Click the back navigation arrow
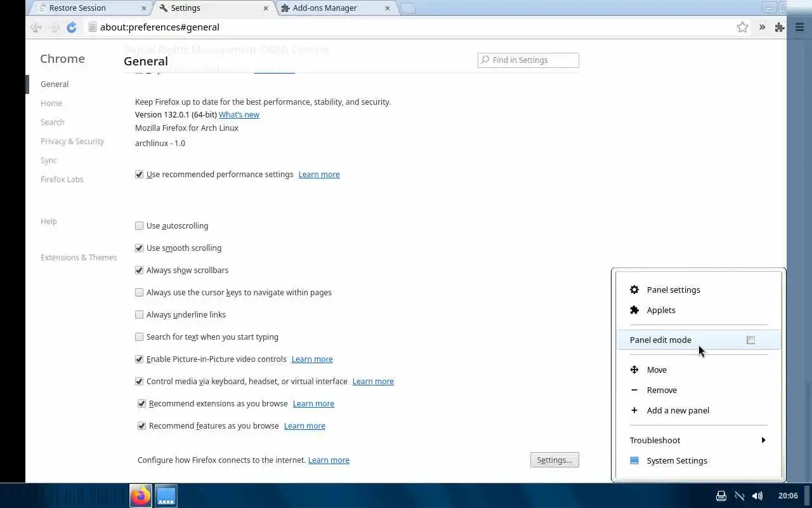The image size is (812, 508). [x=36, y=27]
